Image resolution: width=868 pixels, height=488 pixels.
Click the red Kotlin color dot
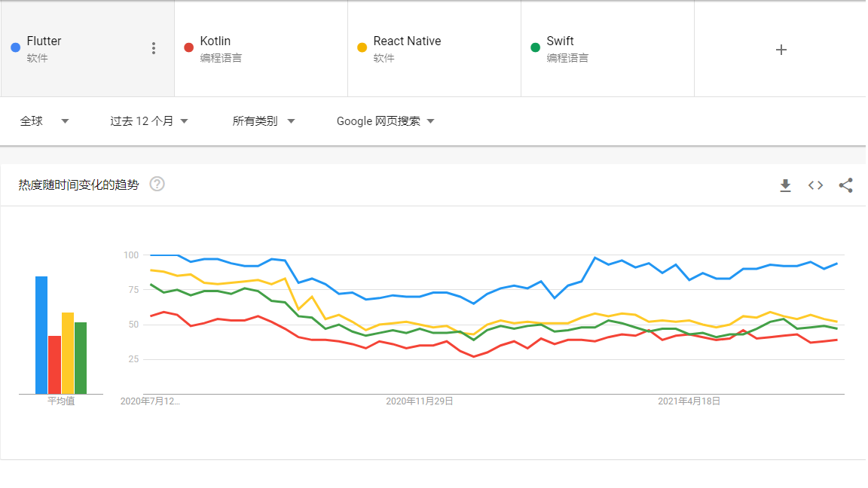click(x=189, y=47)
